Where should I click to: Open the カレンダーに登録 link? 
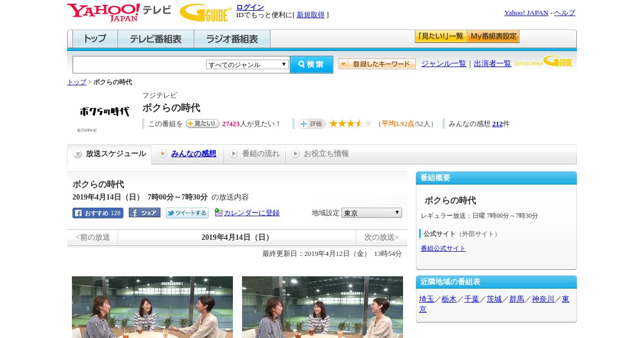tap(252, 213)
